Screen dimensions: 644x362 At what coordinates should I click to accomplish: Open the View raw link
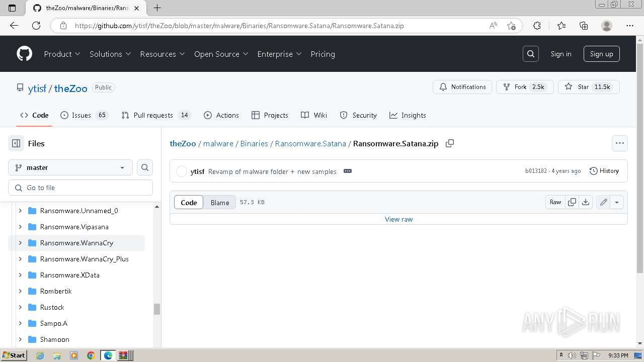click(x=398, y=219)
